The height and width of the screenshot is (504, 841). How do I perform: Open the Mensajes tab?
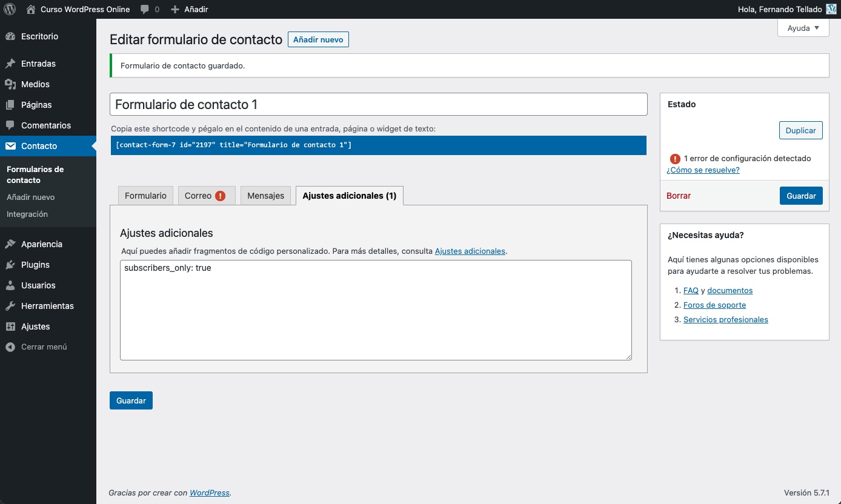tap(265, 196)
